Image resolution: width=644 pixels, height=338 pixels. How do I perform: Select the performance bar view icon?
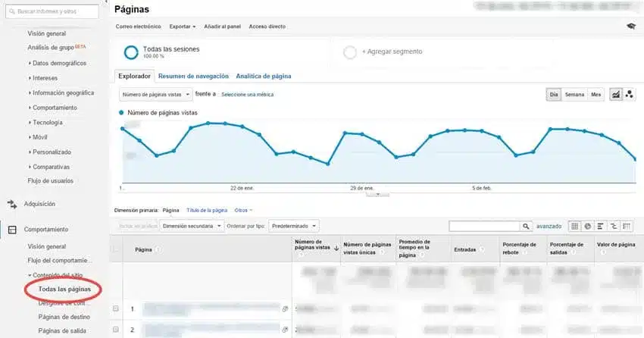(x=601, y=227)
